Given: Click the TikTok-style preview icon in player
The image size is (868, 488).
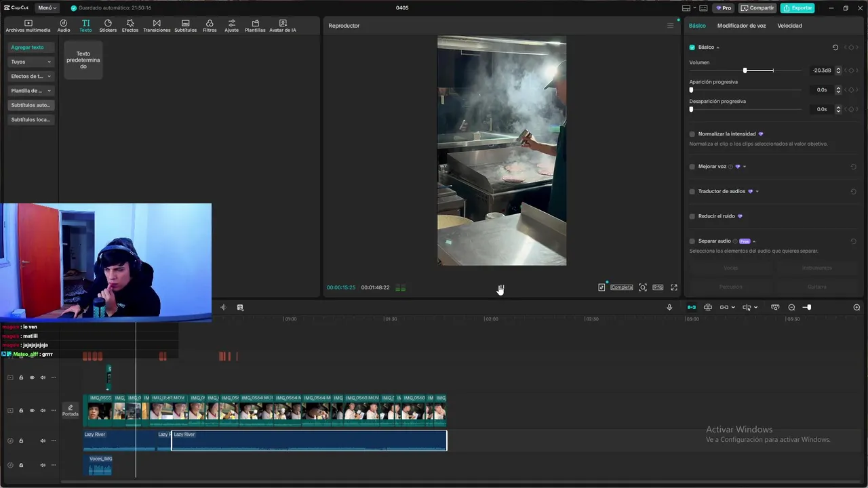Looking at the screenshot, I should pyautogui.click(x=601, y=287).
